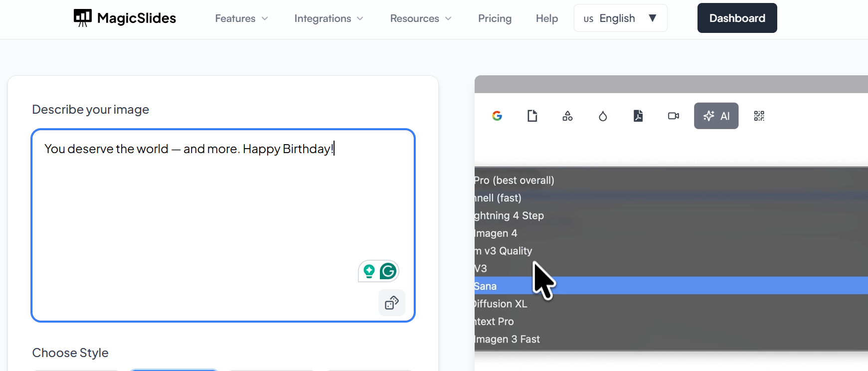868x371 pixels.
Task: Expand the Resources menu
Action: click(x=421, y=18)
